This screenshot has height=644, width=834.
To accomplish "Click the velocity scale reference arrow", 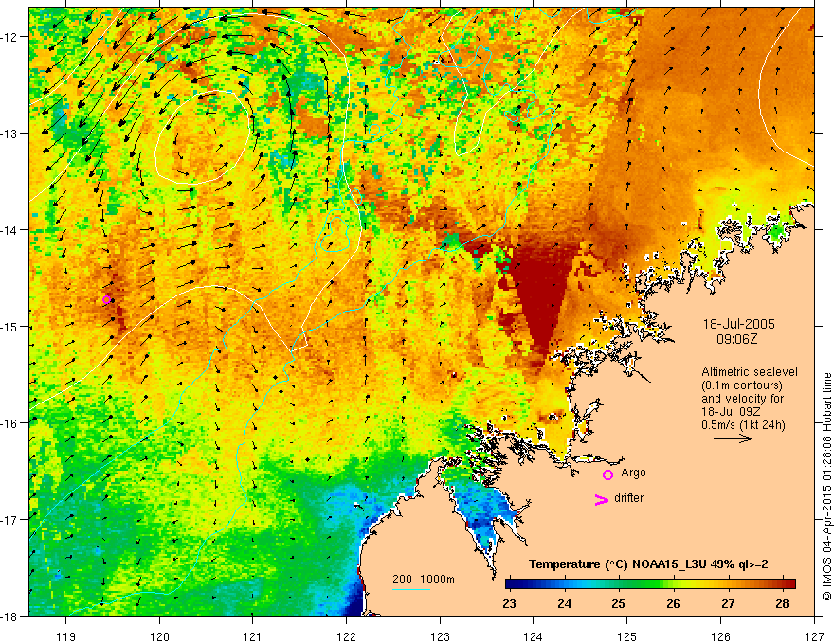I will 733,438.
